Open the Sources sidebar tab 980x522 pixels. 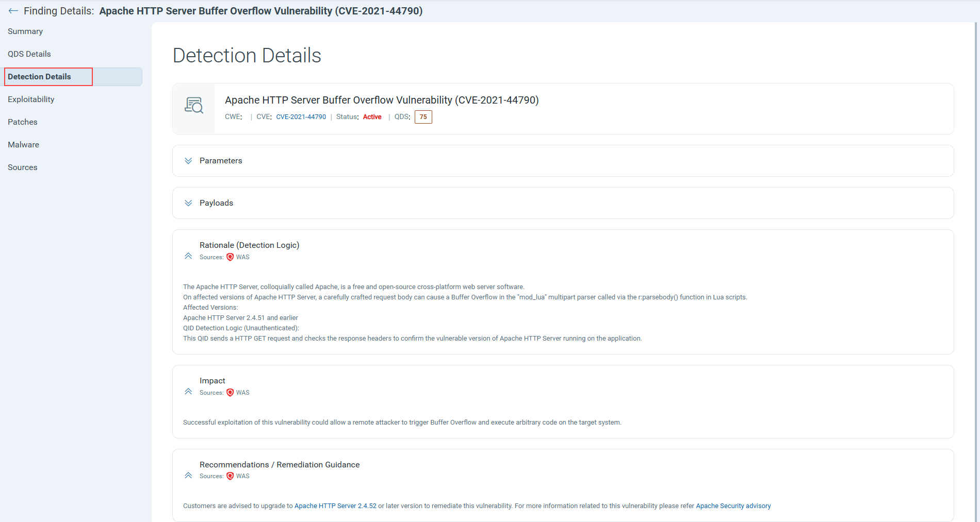(23, 167)
